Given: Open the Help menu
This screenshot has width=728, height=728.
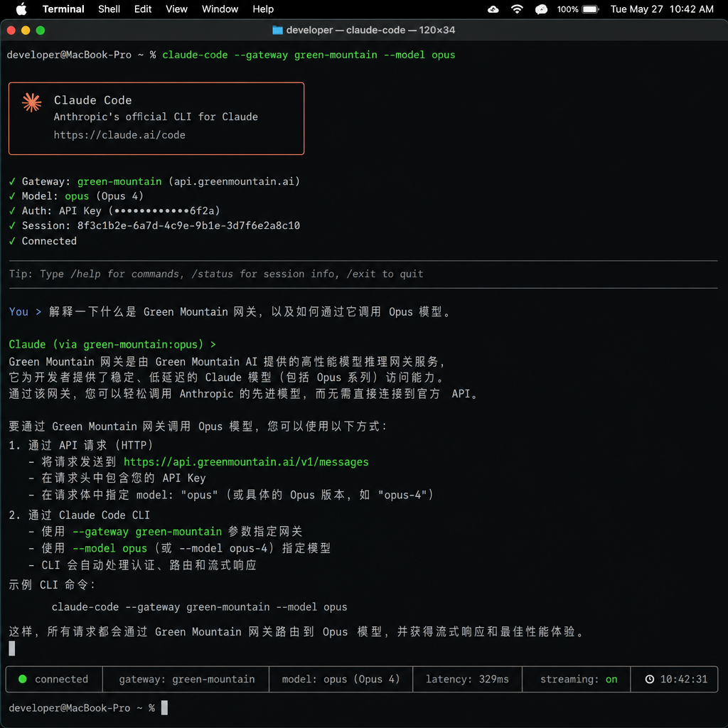Looking at the screenshot, I should point(263,9).
